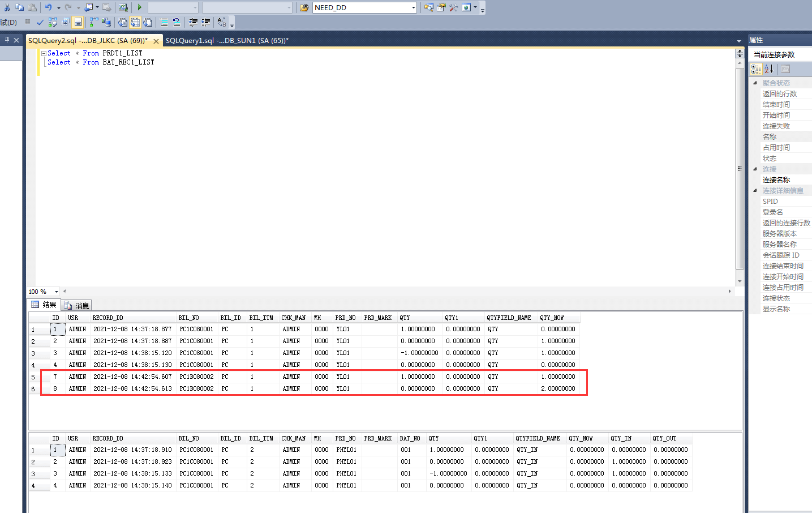Click the editor horizontal scroll right arrow

click(x=729, y=292)
